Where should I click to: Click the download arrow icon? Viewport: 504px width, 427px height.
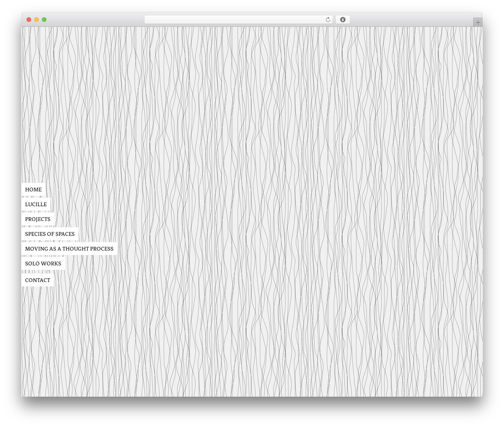tap(343, 20)
